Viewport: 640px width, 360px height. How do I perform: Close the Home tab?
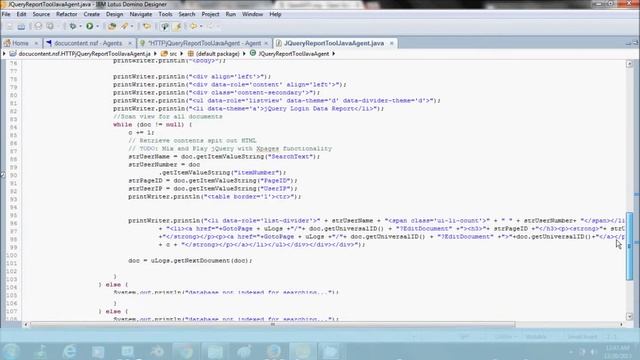click(x=36, y=43)
